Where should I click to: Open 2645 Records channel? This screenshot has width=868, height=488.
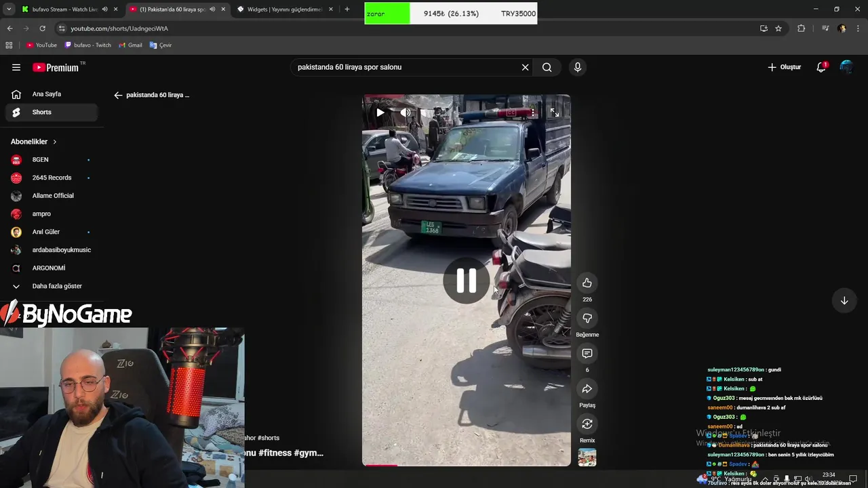pyautogui.click(x=51, y=178)
